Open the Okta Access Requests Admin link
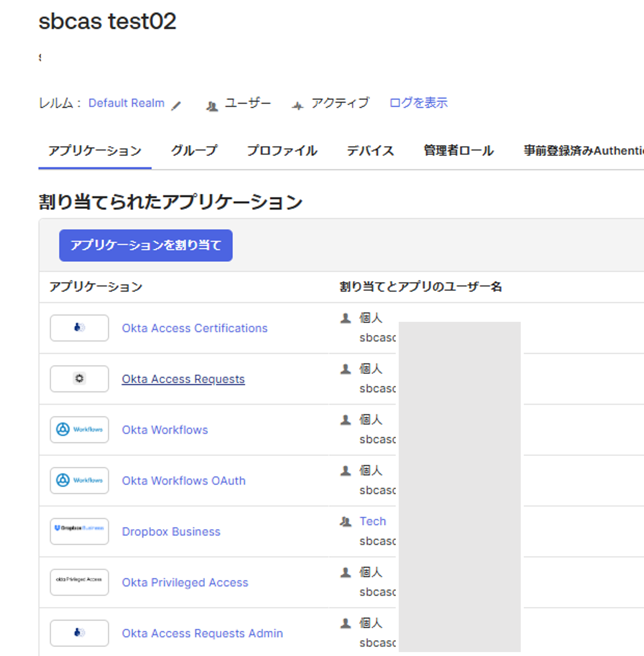The height and width of the screenshot is (656, 644). point(202,633)
